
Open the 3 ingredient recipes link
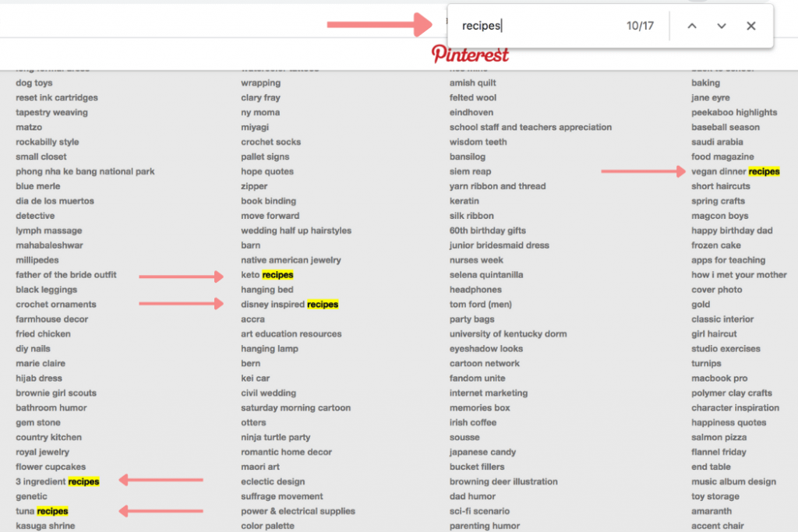point(58,481)
